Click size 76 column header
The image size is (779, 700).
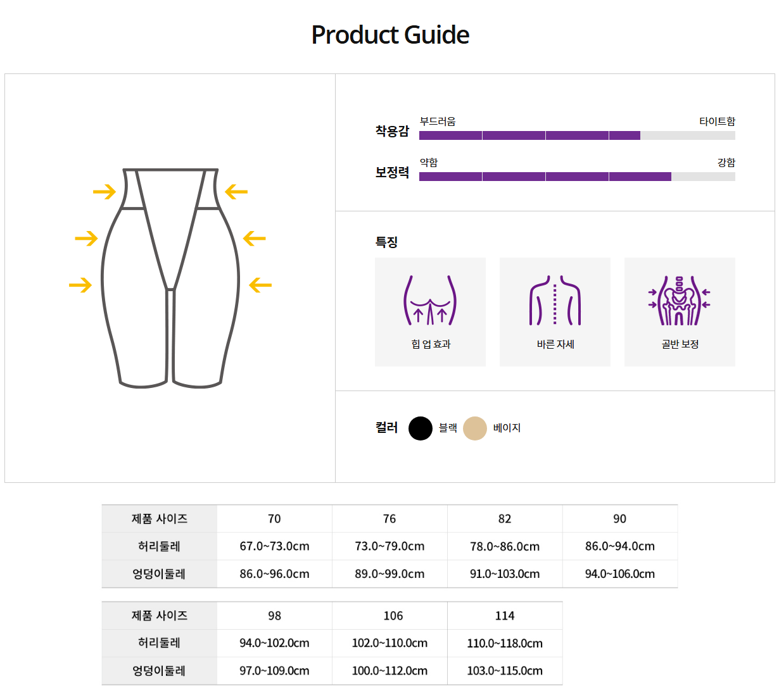click(389, 519)
